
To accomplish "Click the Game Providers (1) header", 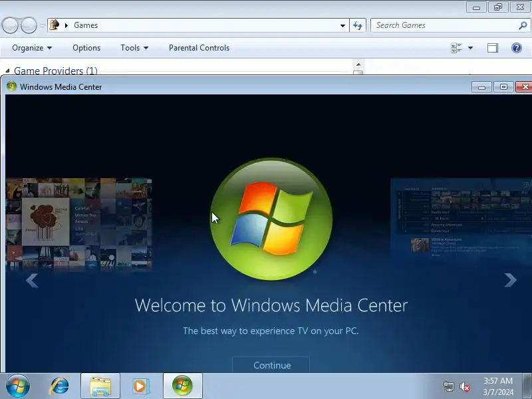I will point(56,70).
